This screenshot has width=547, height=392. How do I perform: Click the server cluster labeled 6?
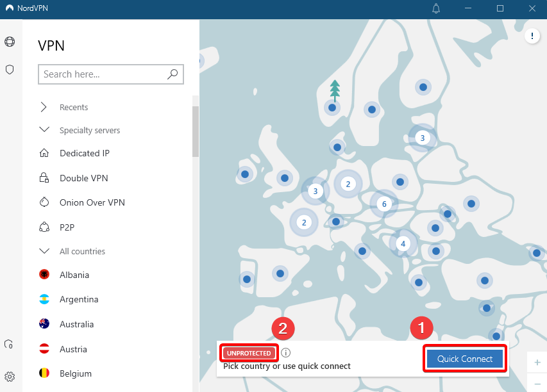click(x=384, y=204)
